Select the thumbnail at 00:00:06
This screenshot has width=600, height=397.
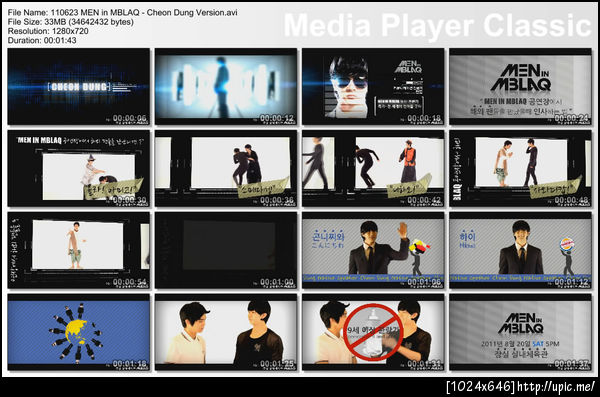[x=78, y=87]
